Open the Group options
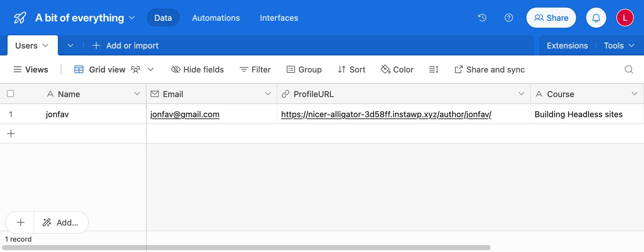The width and height of the screenshot is (644, 252). coord(304,69)
